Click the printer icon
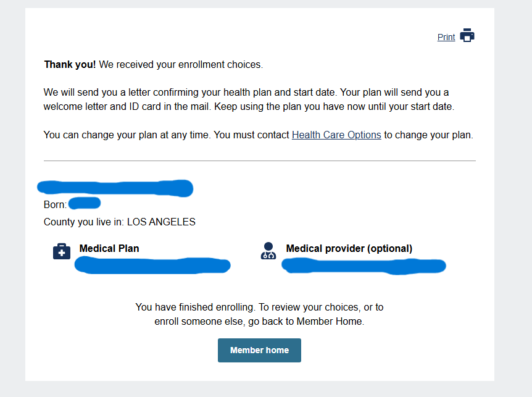Screen dimensions: 532x397 tap(467, 36)
